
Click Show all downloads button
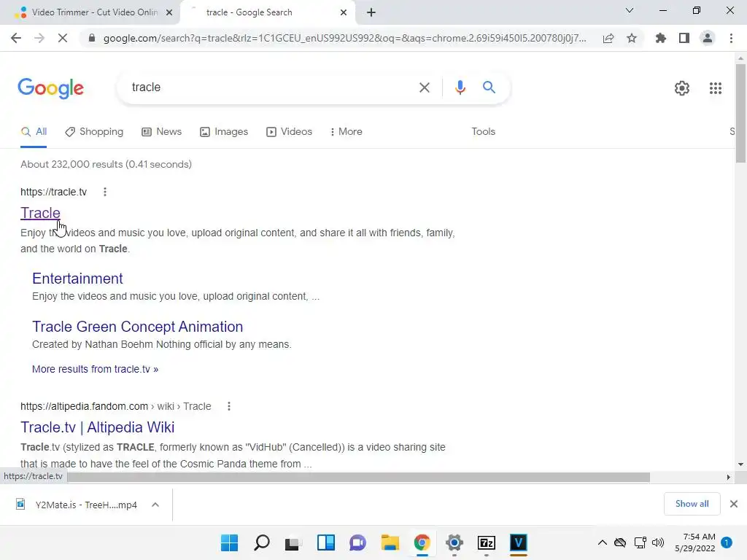click(x=692, y=504)
